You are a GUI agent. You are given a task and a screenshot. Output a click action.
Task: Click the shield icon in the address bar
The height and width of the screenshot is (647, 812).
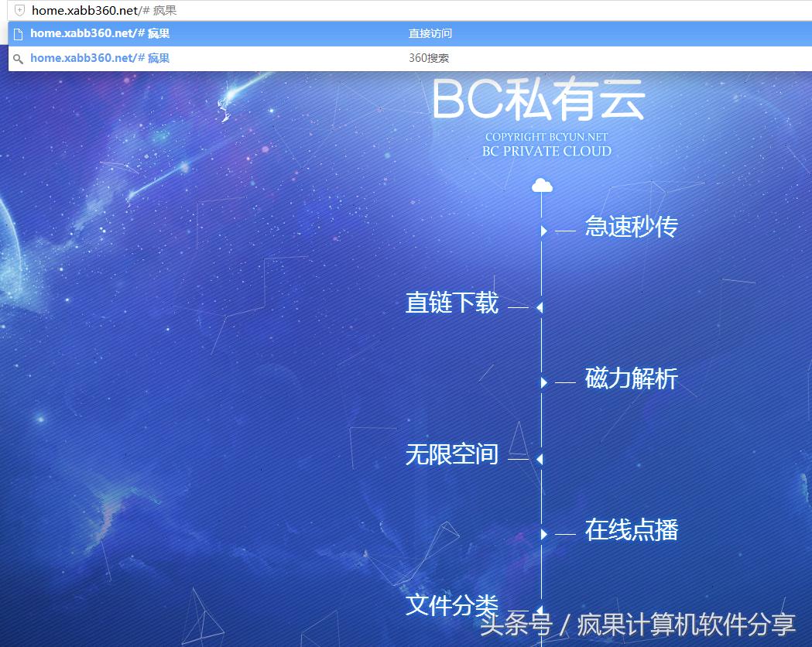(x=18, y=11)
